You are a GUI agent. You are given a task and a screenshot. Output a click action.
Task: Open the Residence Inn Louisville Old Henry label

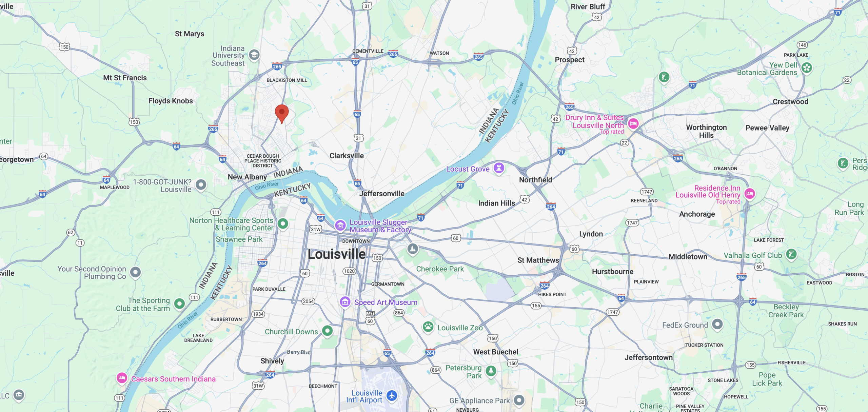pos(708,192)
